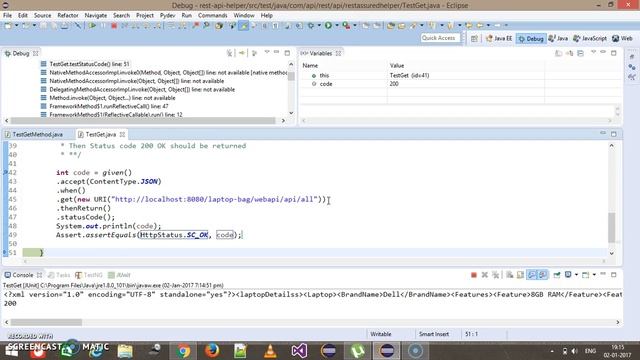640x360 pixels.
Task: Close the Debug view tab
Action: 36,53
